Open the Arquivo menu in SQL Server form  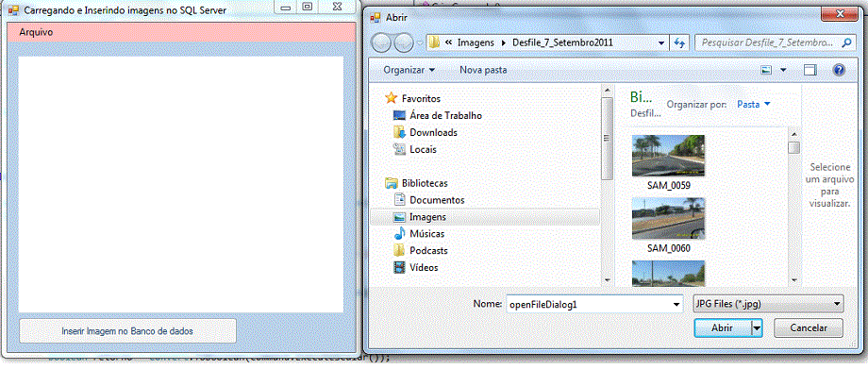tap(36, 32)
